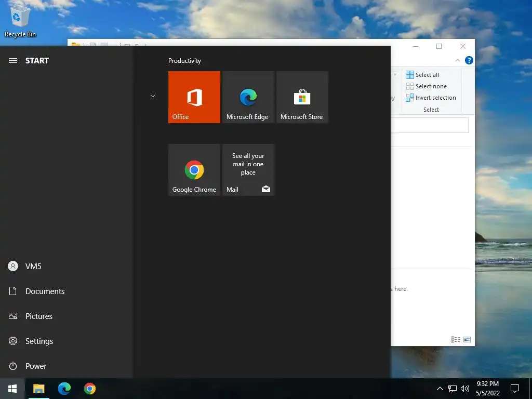Screen dimensions: 532x399
Task: Click the Productivity group header
Action: (184, 61)
